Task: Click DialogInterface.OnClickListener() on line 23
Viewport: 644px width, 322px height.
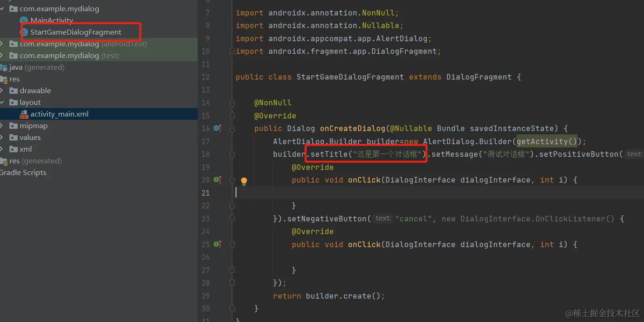Action: tap(537, 219)
